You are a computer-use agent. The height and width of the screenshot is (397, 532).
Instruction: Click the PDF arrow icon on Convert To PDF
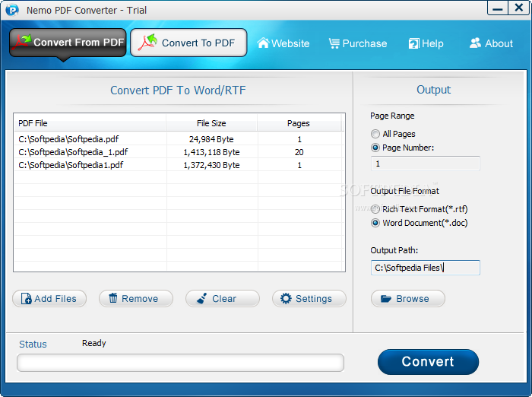(147, 42)
